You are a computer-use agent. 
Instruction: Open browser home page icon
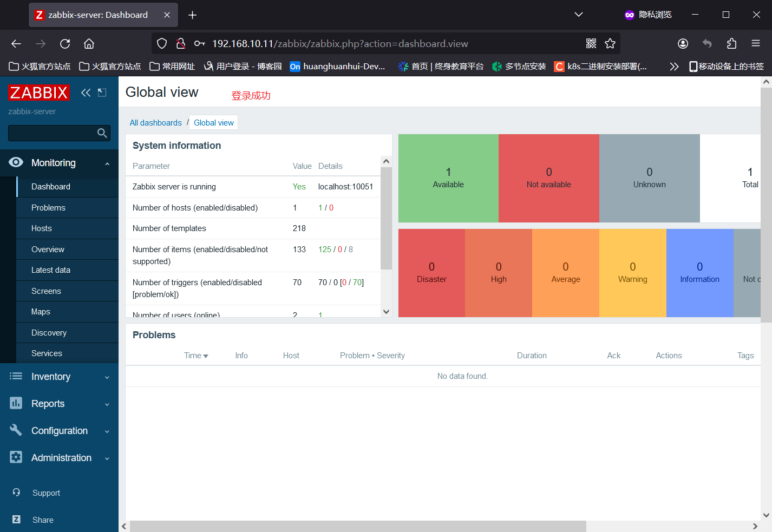(89, 44)
